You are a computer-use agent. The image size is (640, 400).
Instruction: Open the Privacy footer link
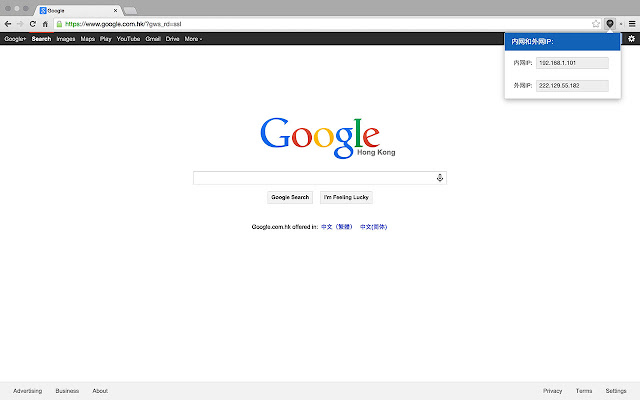coord(552,391)
